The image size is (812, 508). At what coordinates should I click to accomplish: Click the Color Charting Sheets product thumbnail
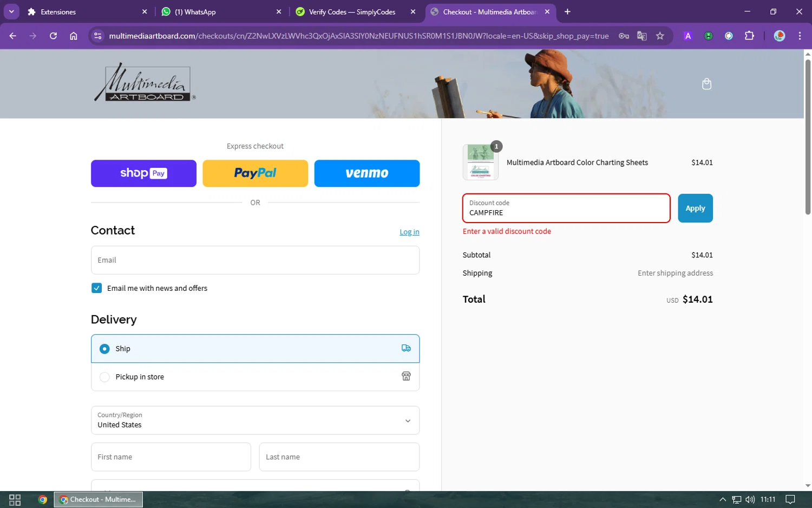point(481,162)
